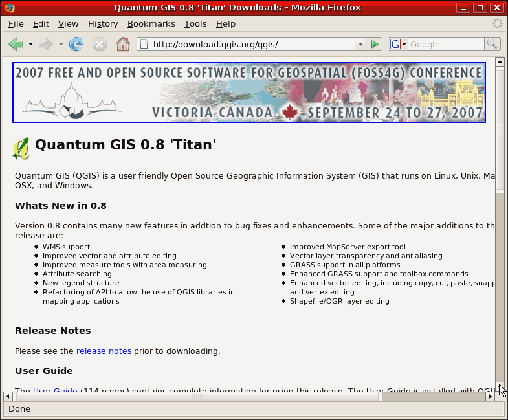Image resolution: width=508 pixels, height=420 pixels.
Task: Open the Back history dropdown arrow
Action: [30, 44]
